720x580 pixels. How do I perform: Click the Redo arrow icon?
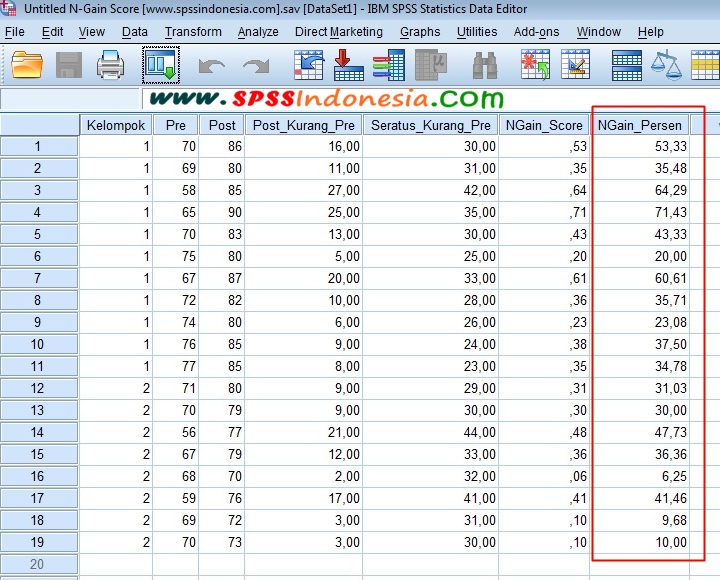[256, 66]
